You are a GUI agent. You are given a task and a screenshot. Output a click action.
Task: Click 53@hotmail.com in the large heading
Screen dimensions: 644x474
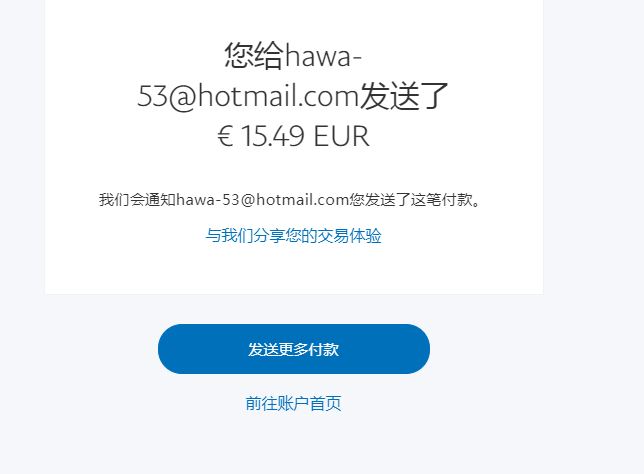[248, 97]
